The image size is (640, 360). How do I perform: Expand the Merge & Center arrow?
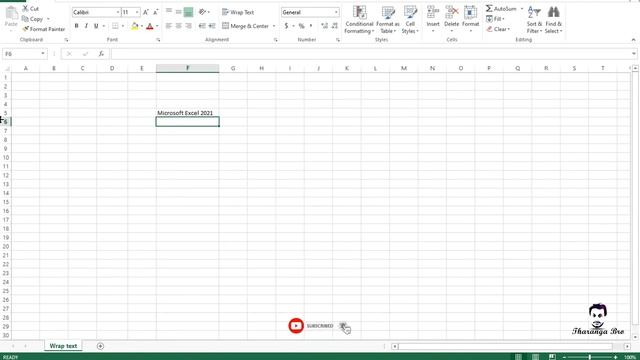tap(274, 26)
